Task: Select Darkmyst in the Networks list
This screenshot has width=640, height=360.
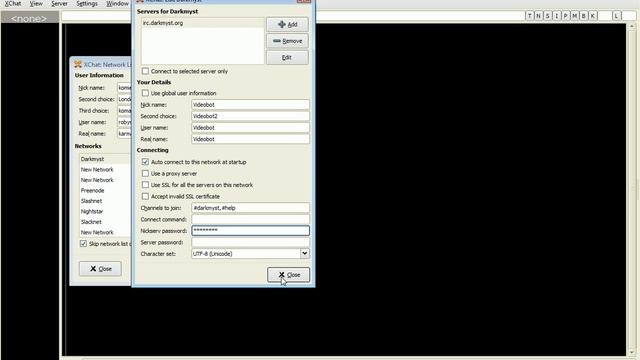Action: [105, 159]
